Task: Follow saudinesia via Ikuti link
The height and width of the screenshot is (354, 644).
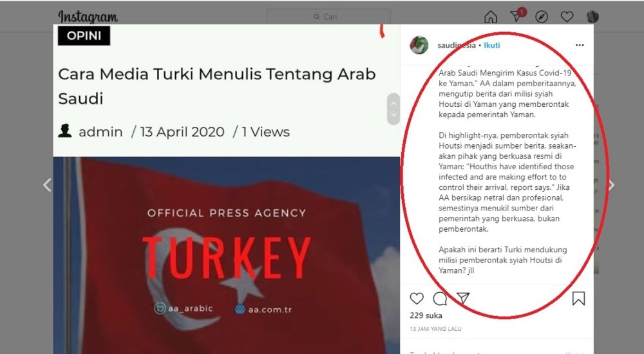Action: 491,45
